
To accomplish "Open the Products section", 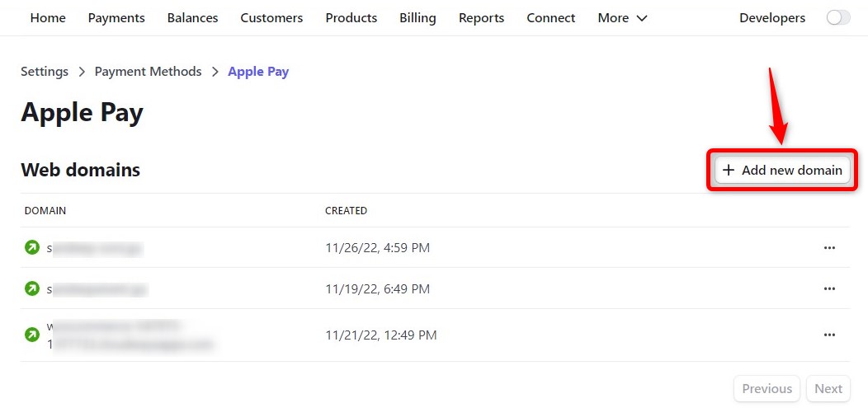I will coord(351,17).
